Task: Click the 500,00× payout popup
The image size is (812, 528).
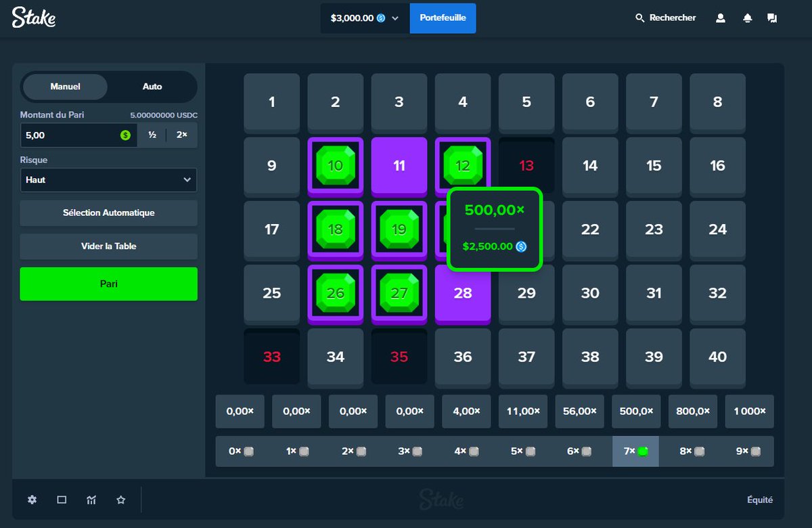Action: click(495, 229)
